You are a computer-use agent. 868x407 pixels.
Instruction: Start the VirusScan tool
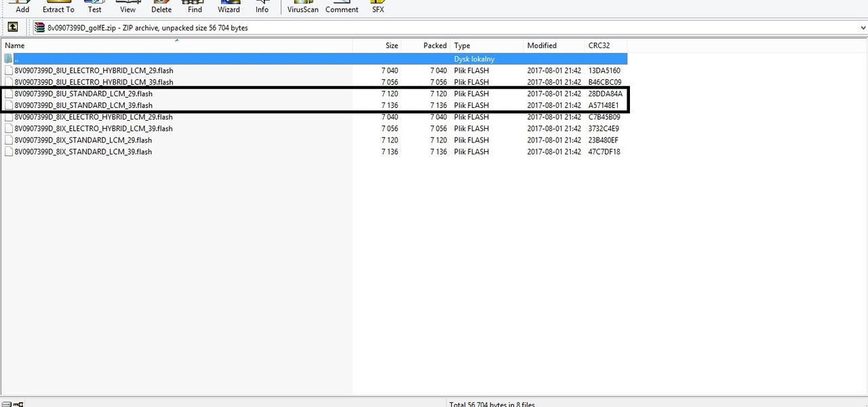(302, 7)
